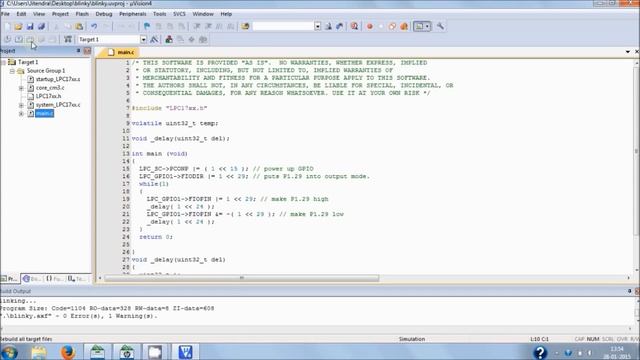
Task: Open the Flash menu
Action: tap(82, 14)
